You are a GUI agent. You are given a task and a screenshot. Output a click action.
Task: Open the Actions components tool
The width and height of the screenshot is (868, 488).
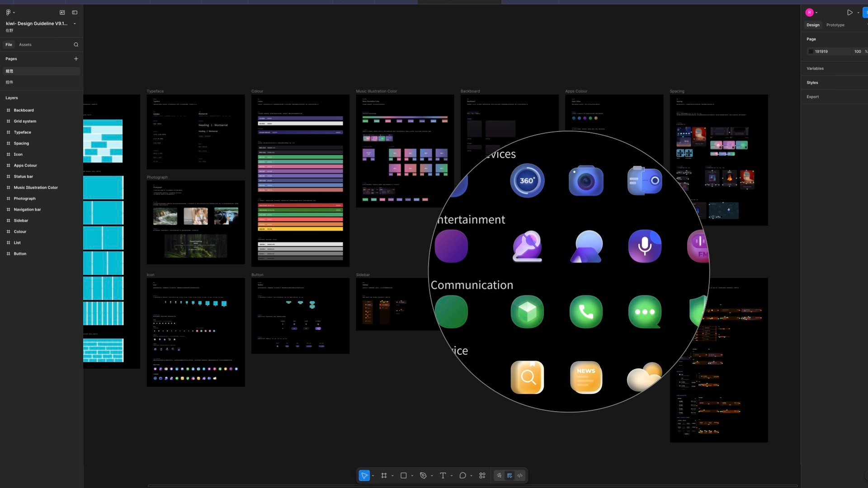[x=482, y=475]
